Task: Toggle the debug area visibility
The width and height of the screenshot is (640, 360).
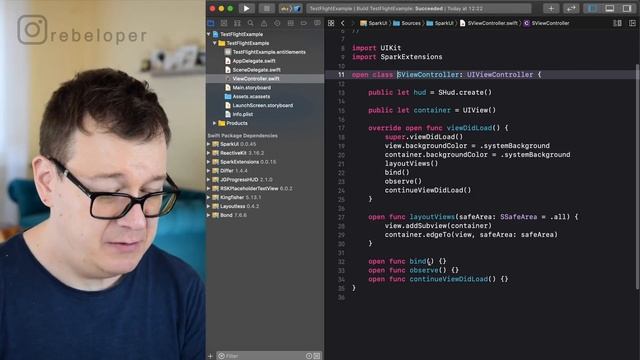Action: 609,8
